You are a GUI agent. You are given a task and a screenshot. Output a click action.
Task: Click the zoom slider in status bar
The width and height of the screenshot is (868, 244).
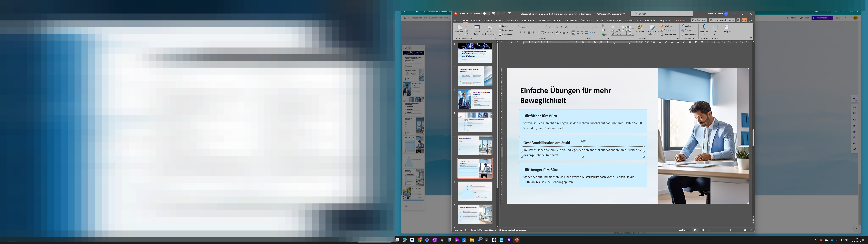[x=731, y=230]
